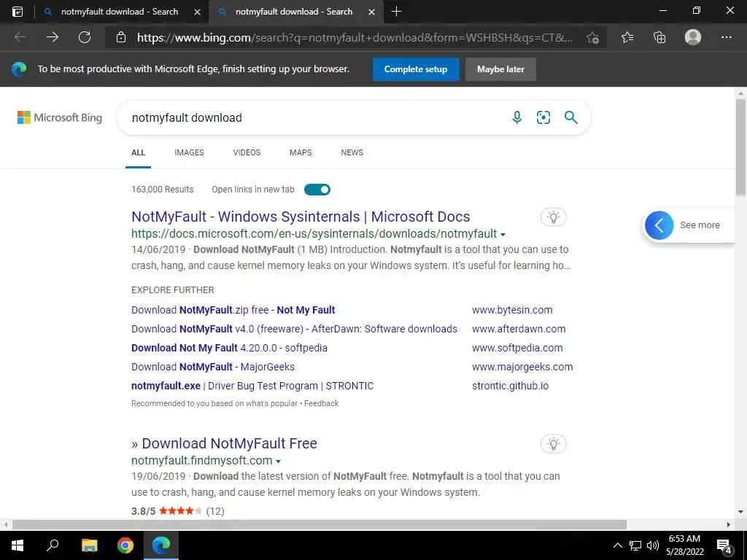The width and height of the screenshot is (747, 560).
Task: Open the network status tray icon
Action: [x=635, y=545]
